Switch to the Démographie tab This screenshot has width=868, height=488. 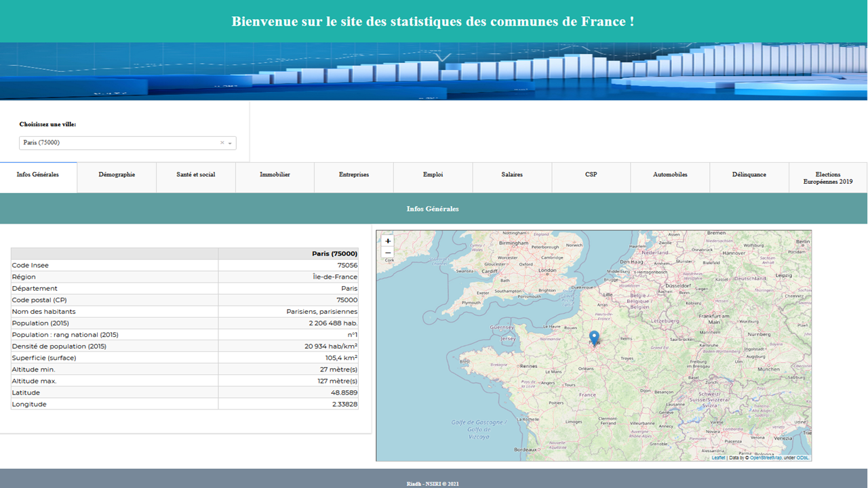tap(117, 175)
